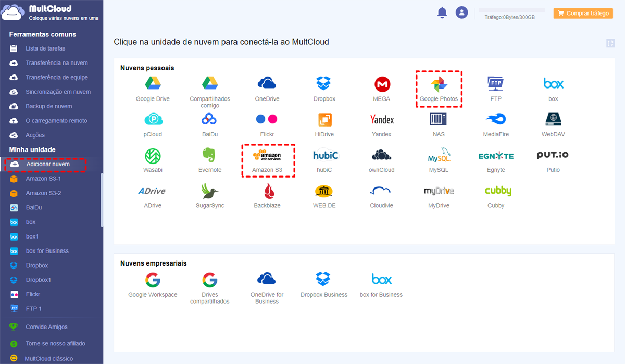Pick Dropbox Business icon
The image size is (625, 364).
[324, 279]
